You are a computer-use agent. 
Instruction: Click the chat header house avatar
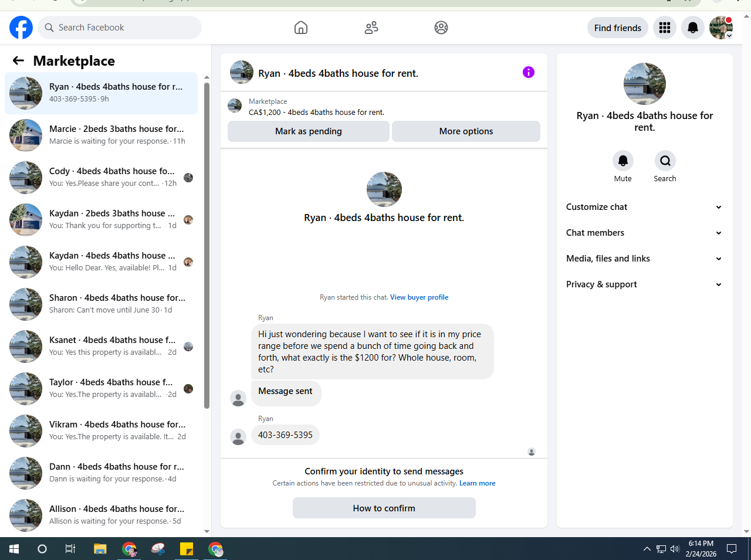pos(242,72)
